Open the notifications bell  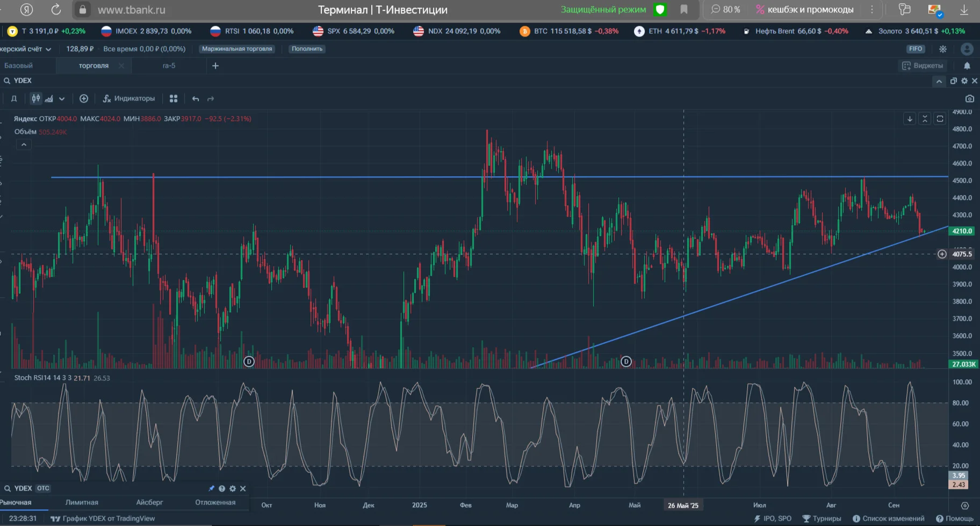pyautogui.click(x=967, y=66)
